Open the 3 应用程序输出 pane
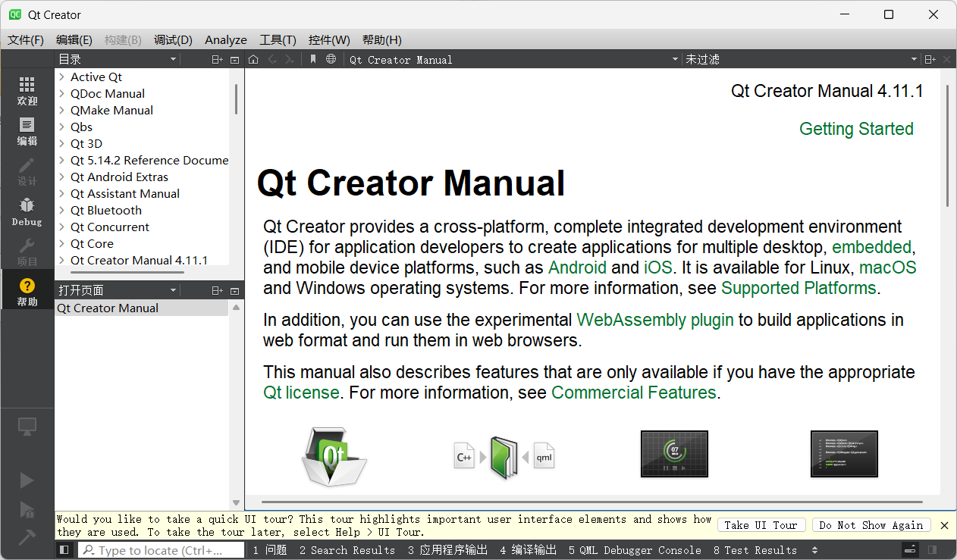Viewport: 957px width, 560px height. click(x=447, y=550)
